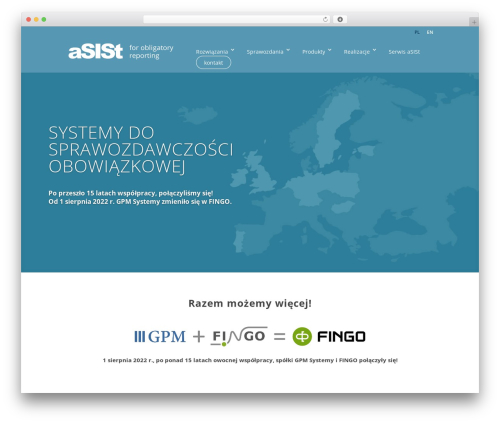The height and width of the screenshot is (423, 500).
Task: Click the green FINGO logo emblem
Action: [x=302, y=336]
